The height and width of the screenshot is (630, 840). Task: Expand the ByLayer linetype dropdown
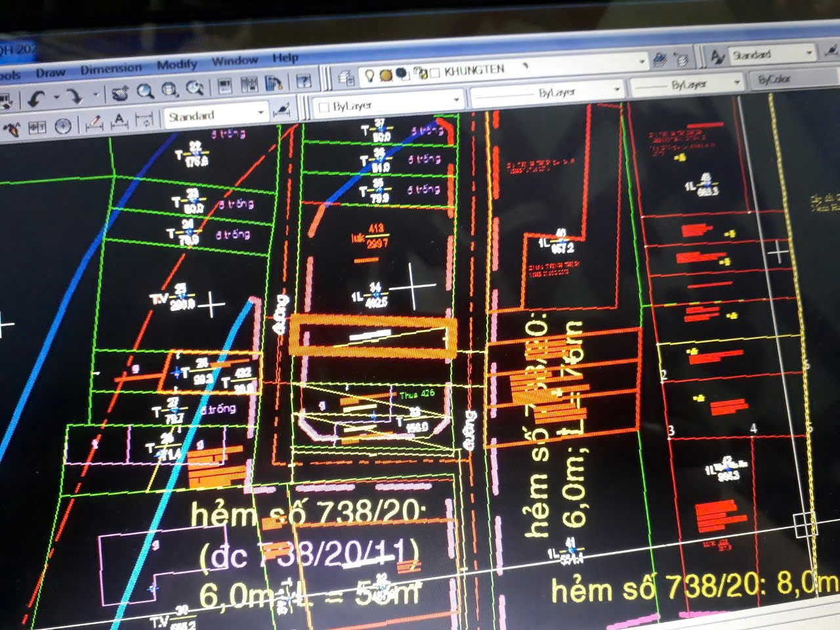click(617, 89)
